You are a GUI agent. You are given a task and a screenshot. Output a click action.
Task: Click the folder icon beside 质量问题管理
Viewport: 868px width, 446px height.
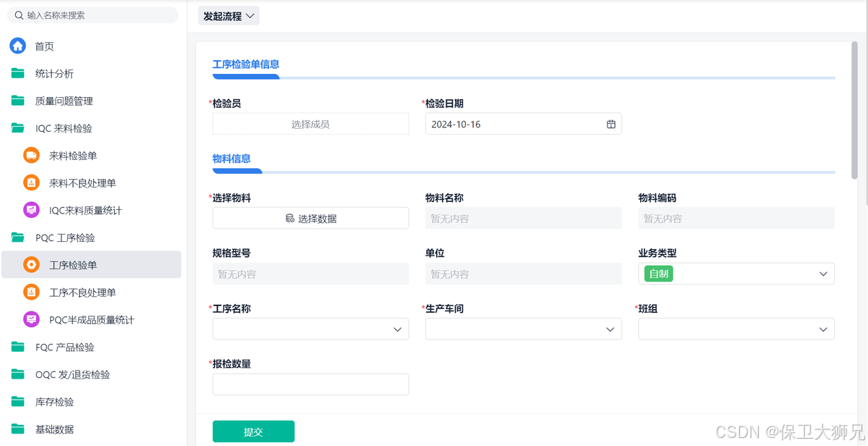coord(17,101)
